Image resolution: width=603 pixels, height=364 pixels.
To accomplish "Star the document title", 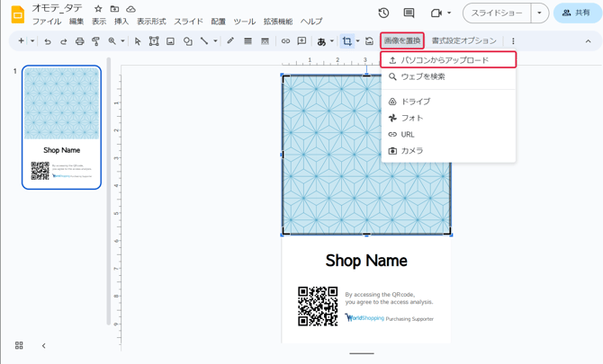I will pyautogui.click(x=98, y=9).
